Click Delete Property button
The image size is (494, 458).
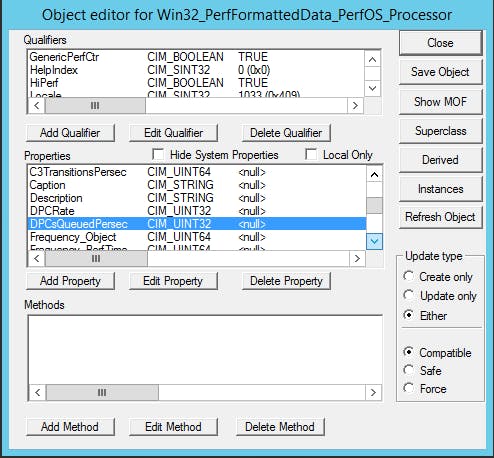click(286, 281)
